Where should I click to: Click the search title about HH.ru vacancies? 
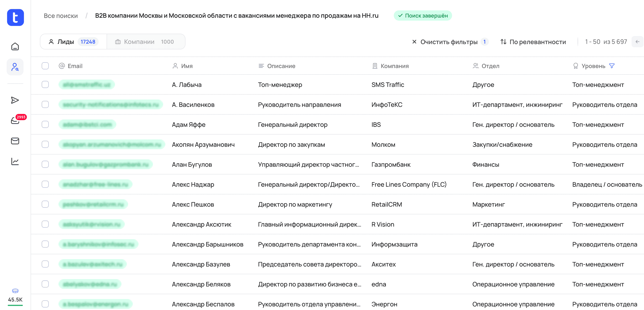pyautogui.click(x=237, y=16)
